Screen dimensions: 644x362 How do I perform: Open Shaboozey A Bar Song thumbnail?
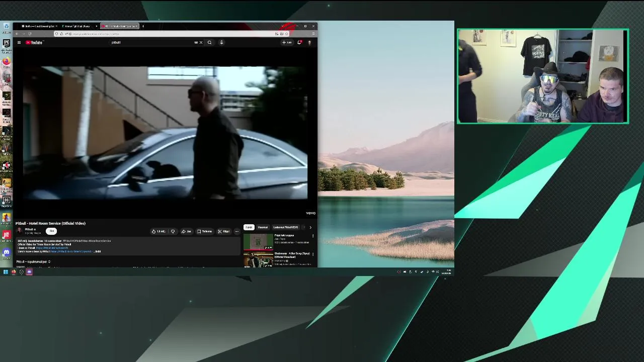[x=258, y=259]
